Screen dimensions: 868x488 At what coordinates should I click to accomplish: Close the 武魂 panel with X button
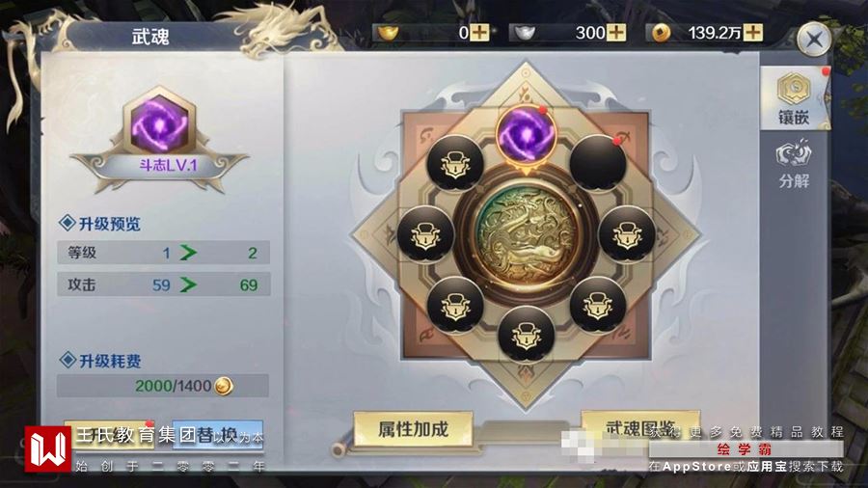(814, 40)
